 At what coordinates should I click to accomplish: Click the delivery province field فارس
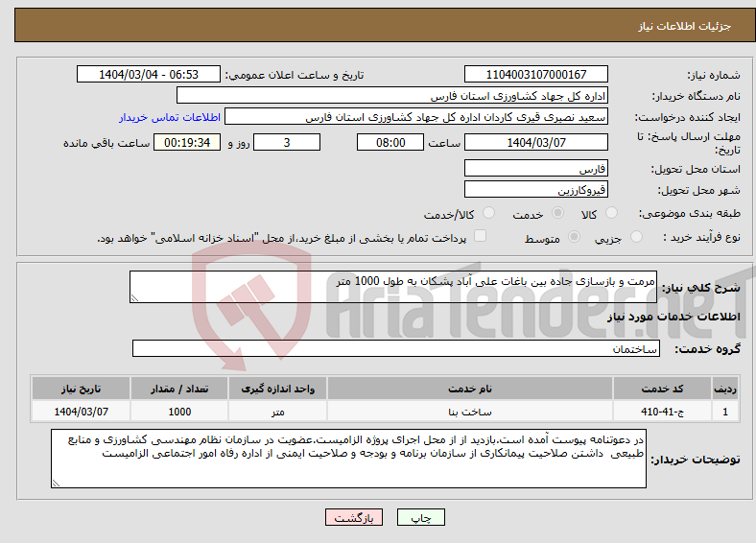pyautogui.click(x=536, y=168)
